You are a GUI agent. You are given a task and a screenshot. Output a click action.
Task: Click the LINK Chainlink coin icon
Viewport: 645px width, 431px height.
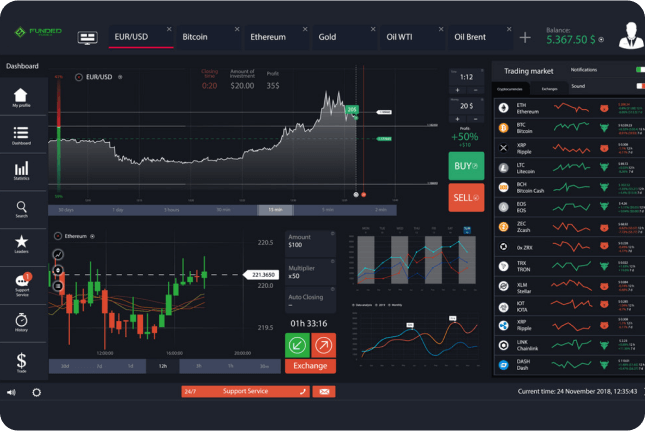[503, 345]
